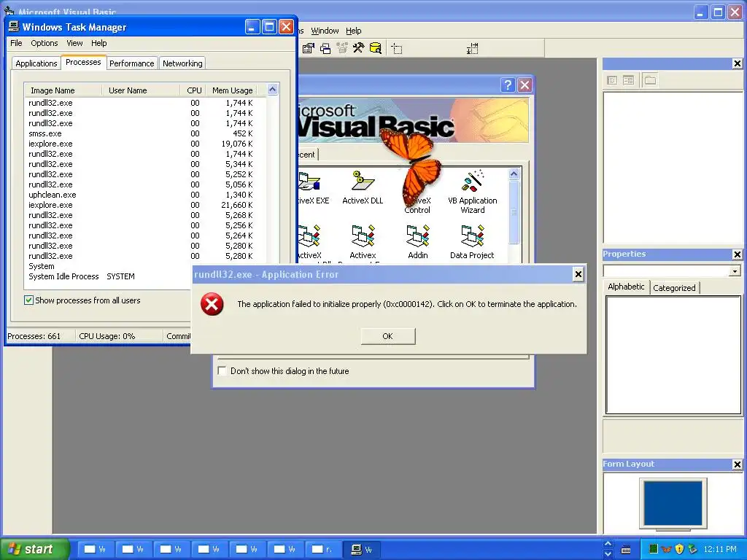Click the form position indicator icon

click(397, 48)
